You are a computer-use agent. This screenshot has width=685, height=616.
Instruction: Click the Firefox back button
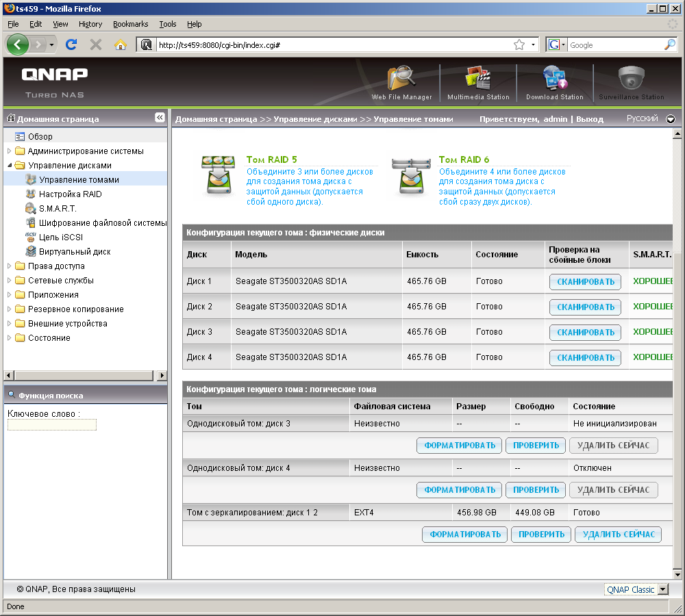pyautogui.click(x=18, y=44)
